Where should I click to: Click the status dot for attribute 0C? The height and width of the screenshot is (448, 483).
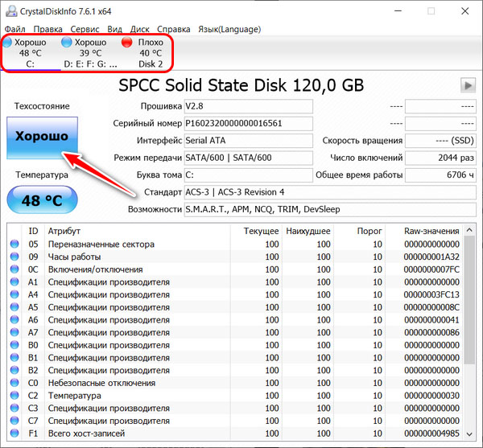[x=14, y=269]
